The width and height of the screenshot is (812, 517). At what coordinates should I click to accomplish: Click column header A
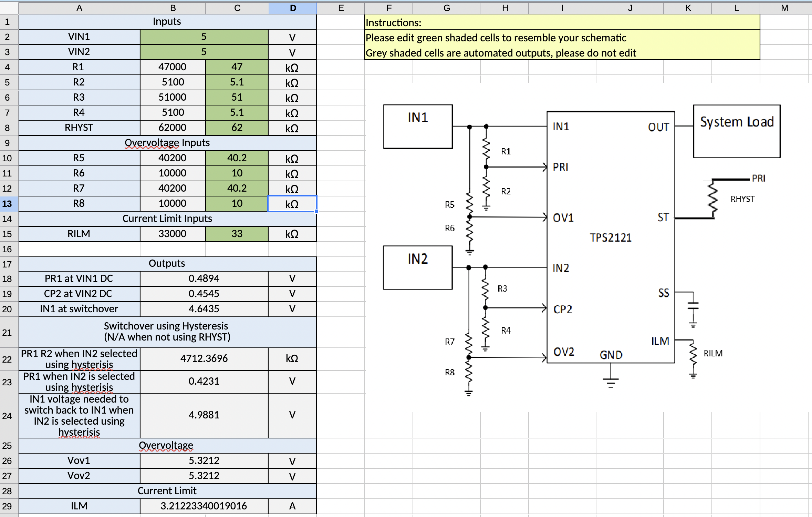pyautogui.click(x=79, y=8)
